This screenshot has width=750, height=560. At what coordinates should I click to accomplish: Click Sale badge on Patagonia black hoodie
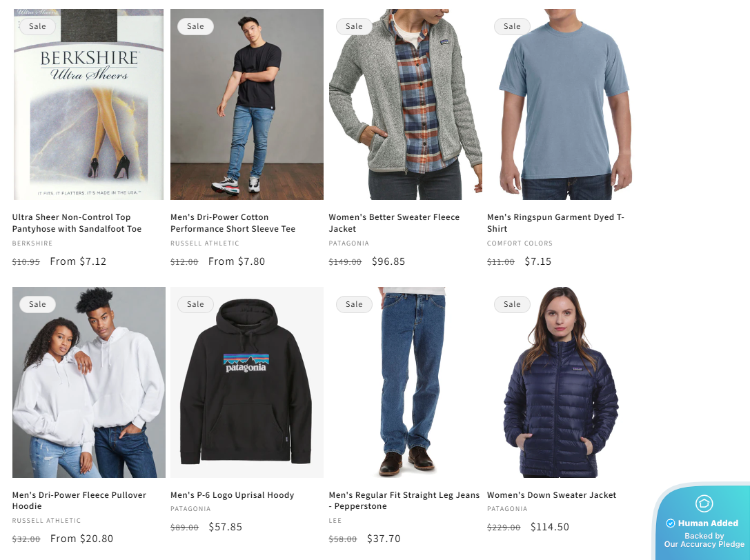coord(195,304)
